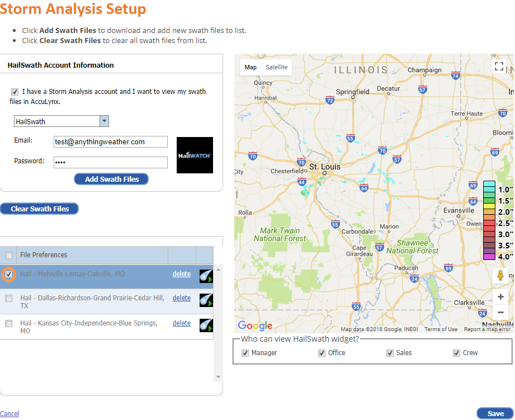This screenshot has height=420, width=515.
Task: Click Rolla label on the map
Action: tap(245, 213)
